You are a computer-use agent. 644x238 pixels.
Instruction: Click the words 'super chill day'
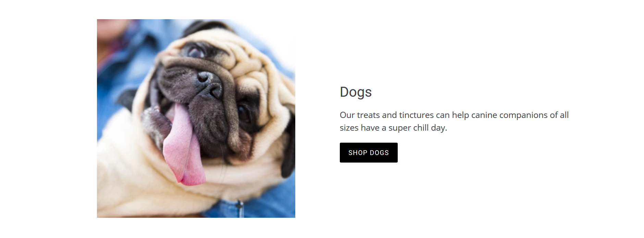coord(418,128)
